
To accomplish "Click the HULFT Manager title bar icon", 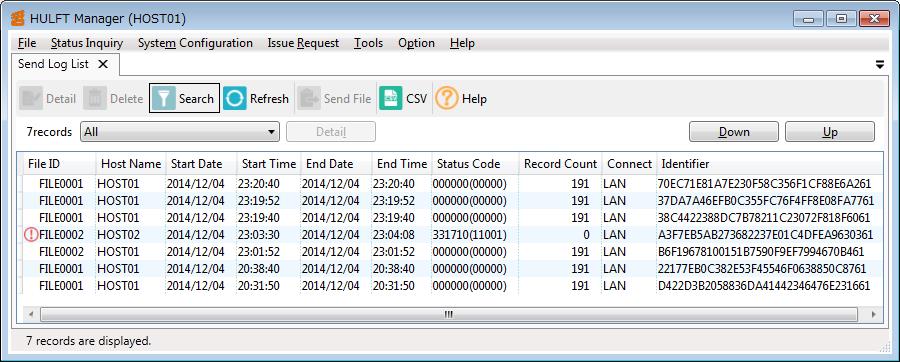I will point(18,18).
